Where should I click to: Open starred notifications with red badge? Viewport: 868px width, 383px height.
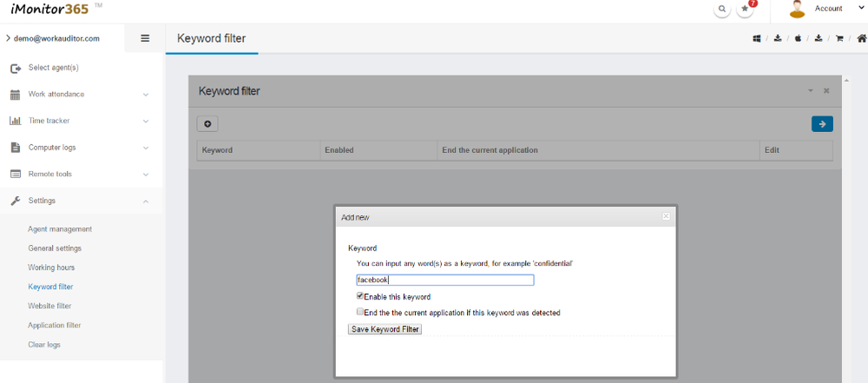tap(745, 10)
